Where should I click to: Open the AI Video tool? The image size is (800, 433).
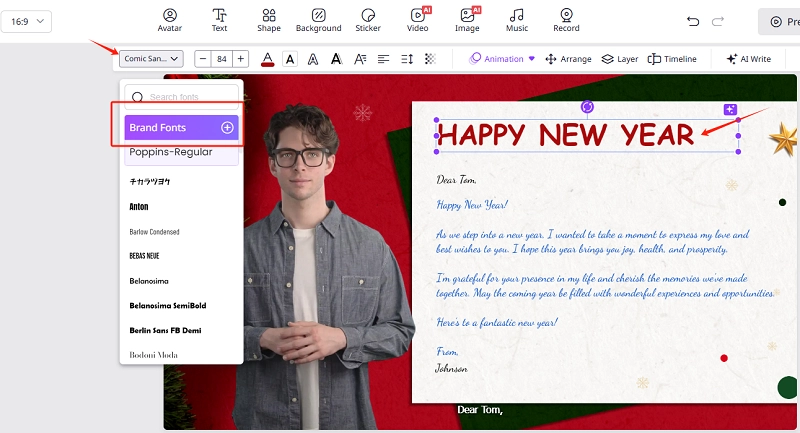click(418, 20)
